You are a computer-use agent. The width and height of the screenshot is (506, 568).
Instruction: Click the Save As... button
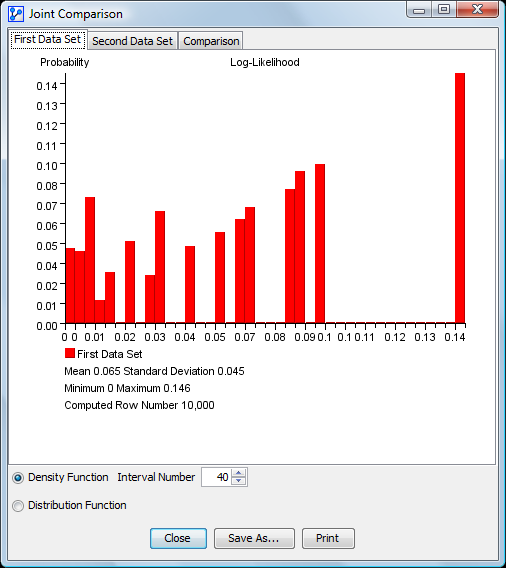click(x=254, y=538)
